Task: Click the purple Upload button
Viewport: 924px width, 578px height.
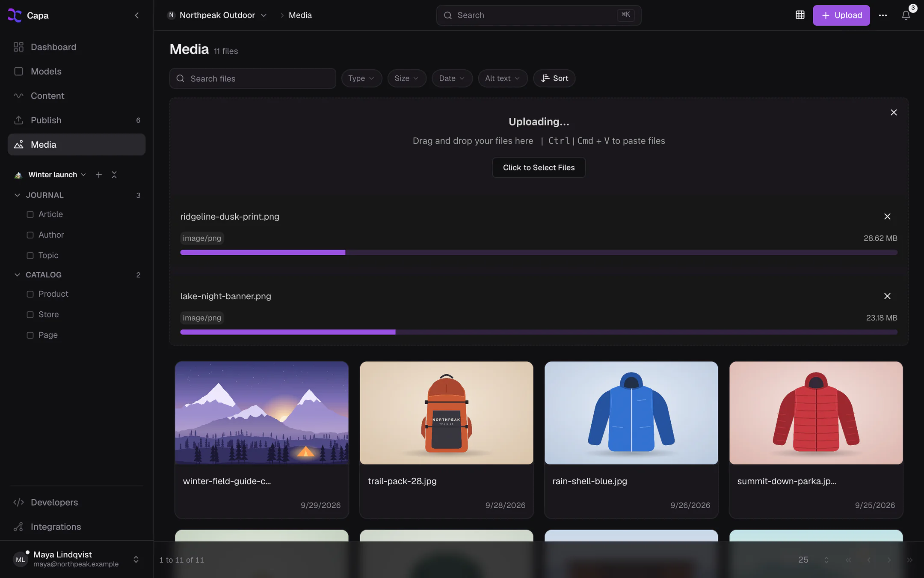Action: [x=841, y=15]
